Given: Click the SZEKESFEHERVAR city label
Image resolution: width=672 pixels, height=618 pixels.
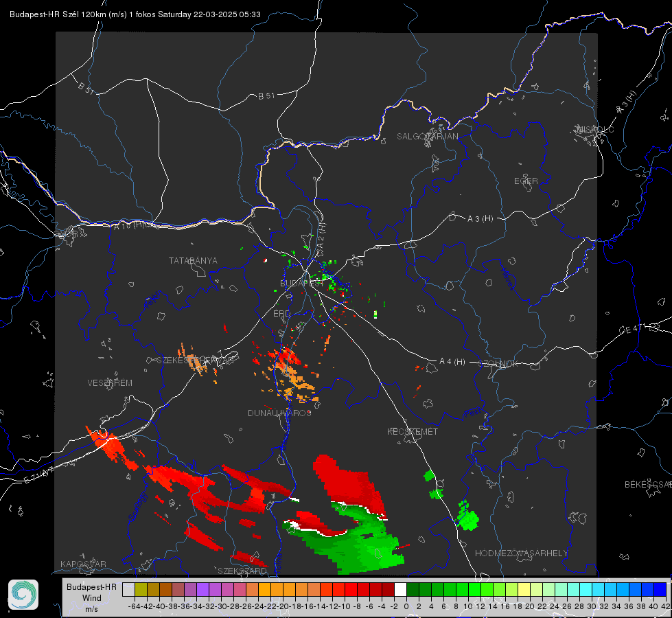Looking at the screenshot, I should (x=195, y=360).
